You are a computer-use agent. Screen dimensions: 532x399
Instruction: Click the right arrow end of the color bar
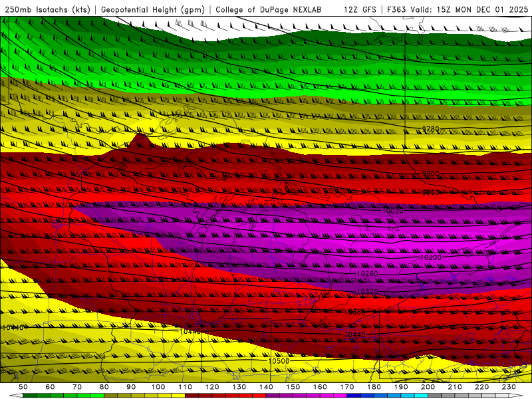pyautogui.click(x=516, y=396)
